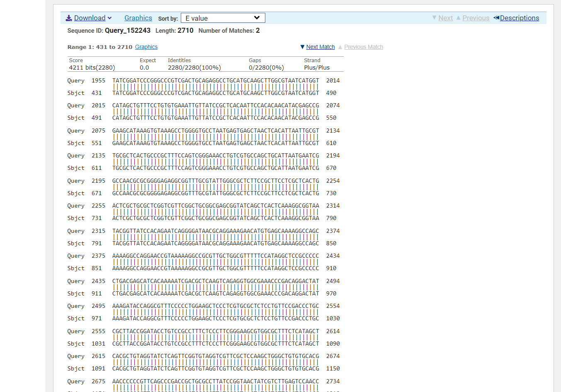Go to Next sequence link
Image resolution: width=561 pixels, height=392 pixels.
tap(445, 18)
